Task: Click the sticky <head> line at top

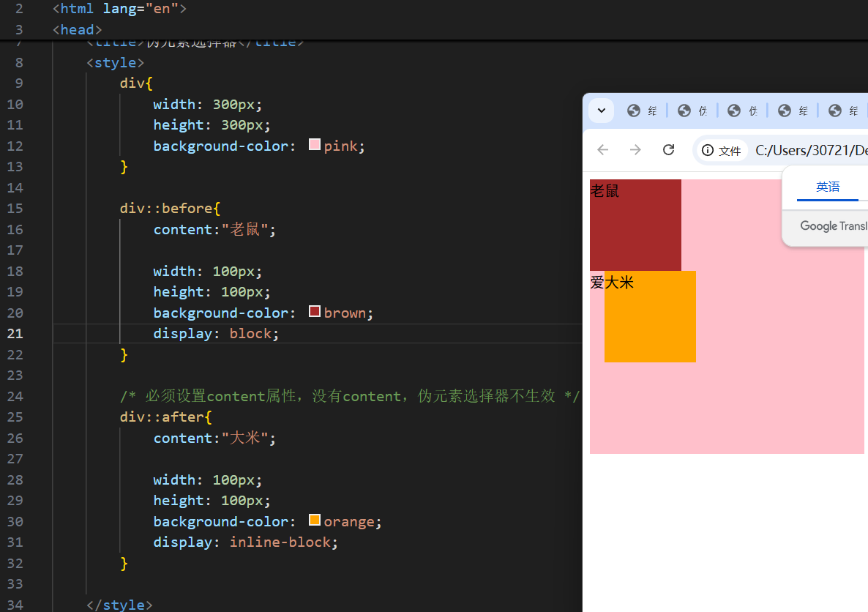Action: [x=77, y=29]
